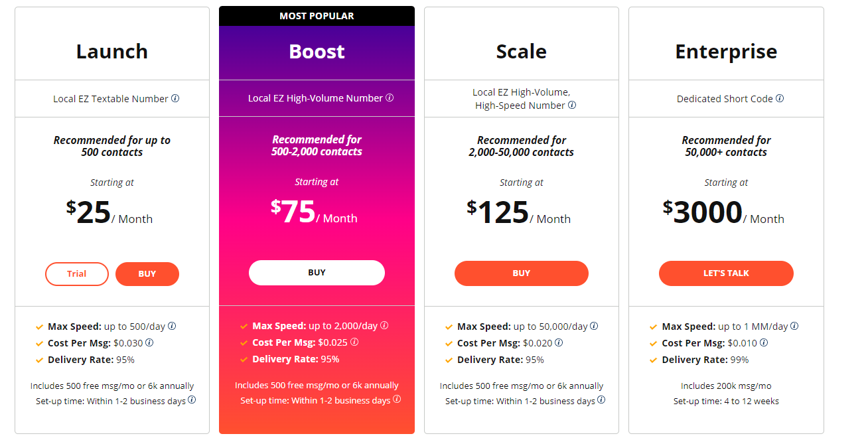Click the MOST POPULAR banner

point(317,16)
